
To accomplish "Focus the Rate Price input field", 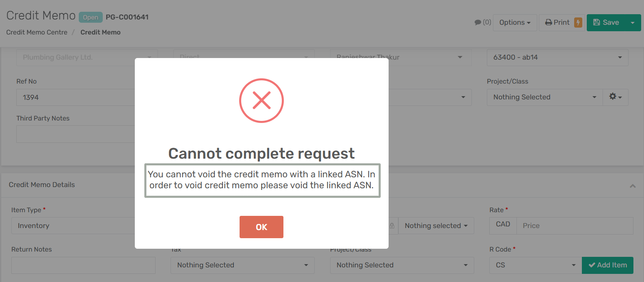I will click(x=574, y=226).
